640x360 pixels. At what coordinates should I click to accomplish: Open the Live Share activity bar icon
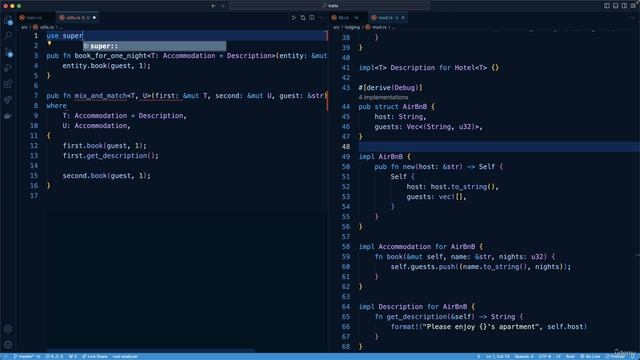(x=8, y=100)
